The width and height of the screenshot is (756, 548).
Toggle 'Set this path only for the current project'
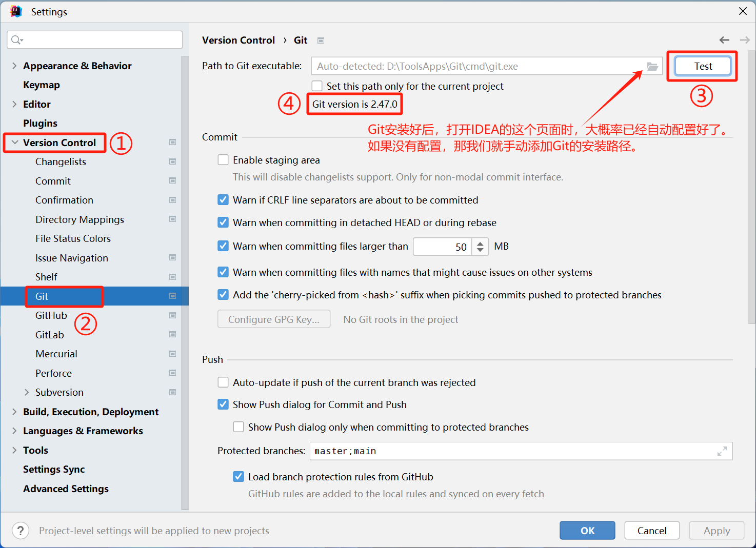pos(317,86)
